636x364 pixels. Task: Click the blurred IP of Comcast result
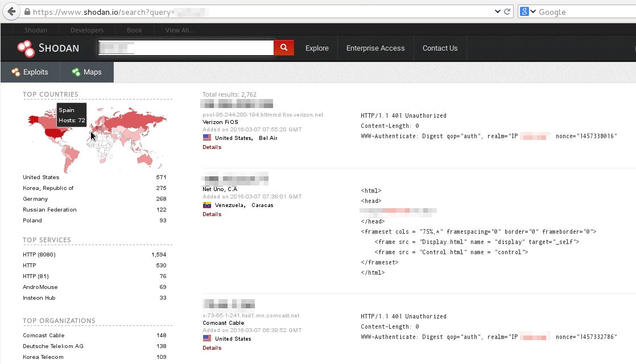coord(229,304)
